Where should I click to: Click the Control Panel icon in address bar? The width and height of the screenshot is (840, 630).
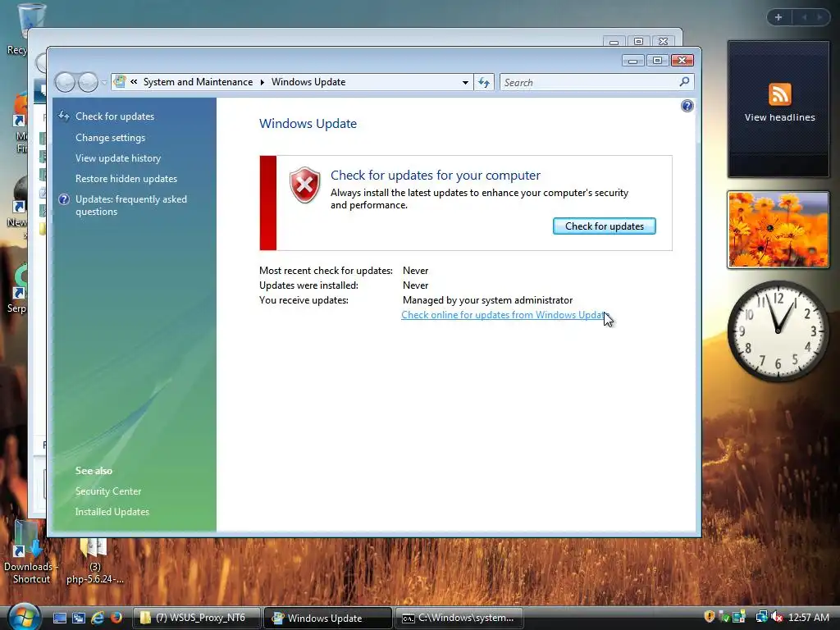click(x=120, y=81)
